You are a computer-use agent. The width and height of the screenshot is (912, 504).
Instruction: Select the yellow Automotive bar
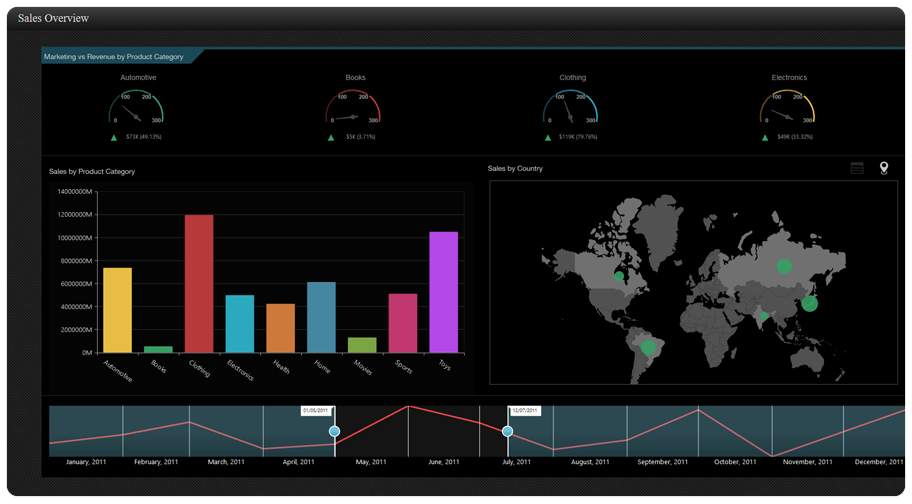[x=117, y=309]
